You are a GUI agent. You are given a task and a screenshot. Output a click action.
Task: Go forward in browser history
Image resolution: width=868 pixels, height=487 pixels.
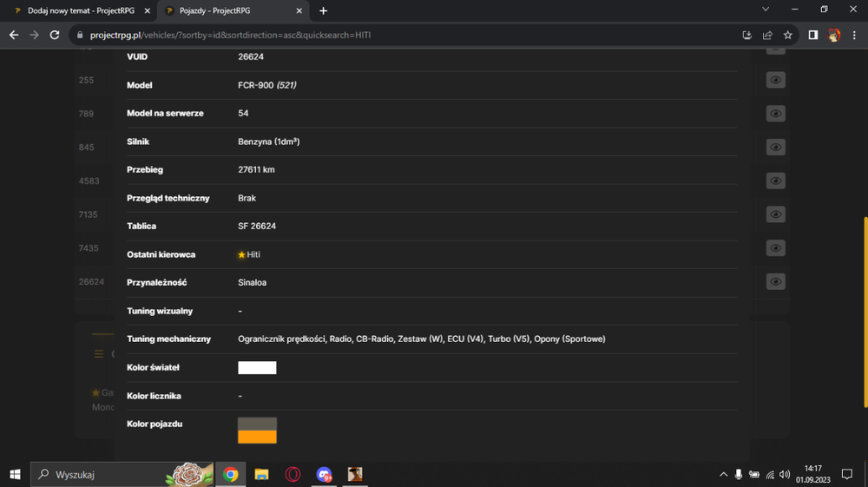pos(35,35)
